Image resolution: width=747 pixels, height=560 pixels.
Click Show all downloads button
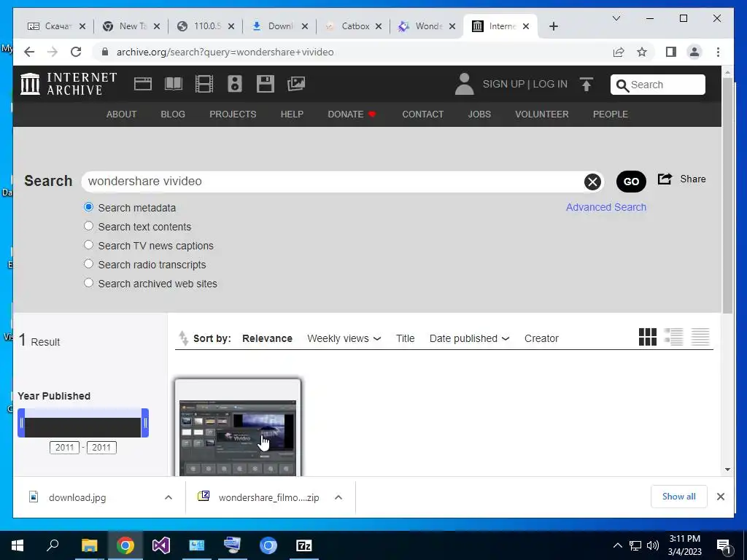pyautogui.click(x=679, y=497)
